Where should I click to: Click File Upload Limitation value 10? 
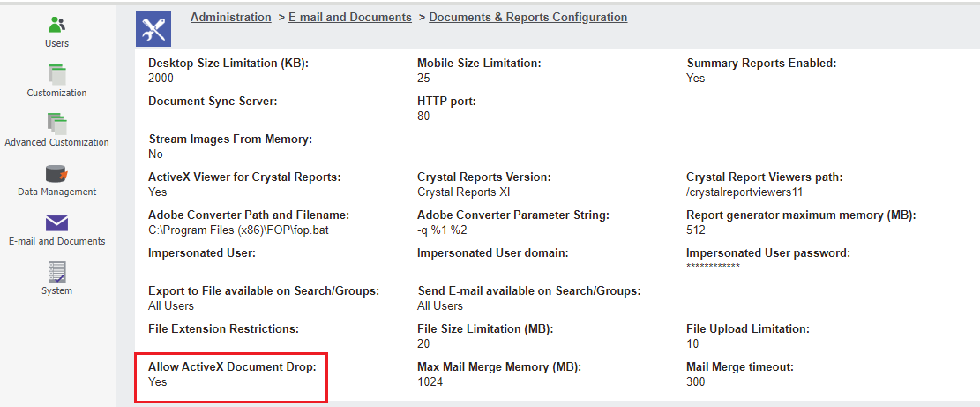click(x=692, y=343)
